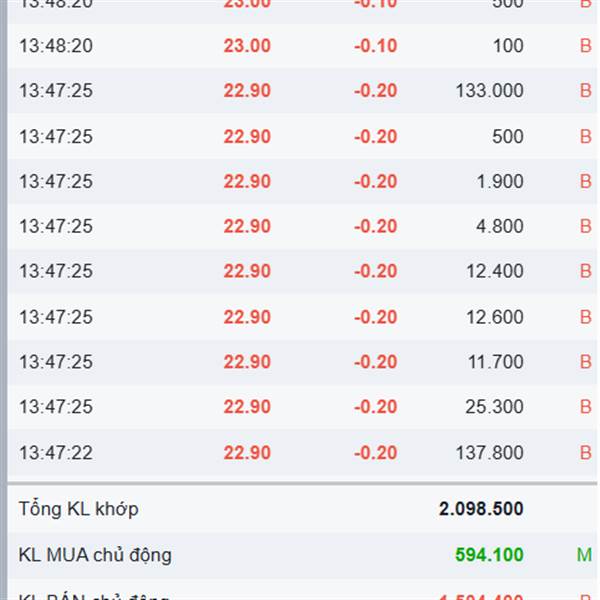Viewport: 600px width, 600px height.
Task: Click the Tổng KL khớp label
Action: tap(78, 509)
